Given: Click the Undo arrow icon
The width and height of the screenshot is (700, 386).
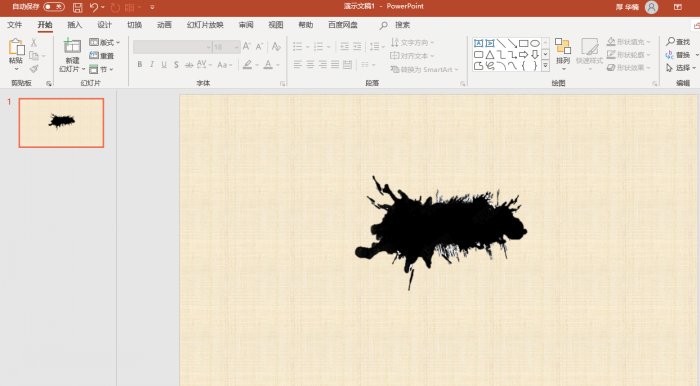Looking at the screenshot, I should pyautogui.click(x=94, y=7).
